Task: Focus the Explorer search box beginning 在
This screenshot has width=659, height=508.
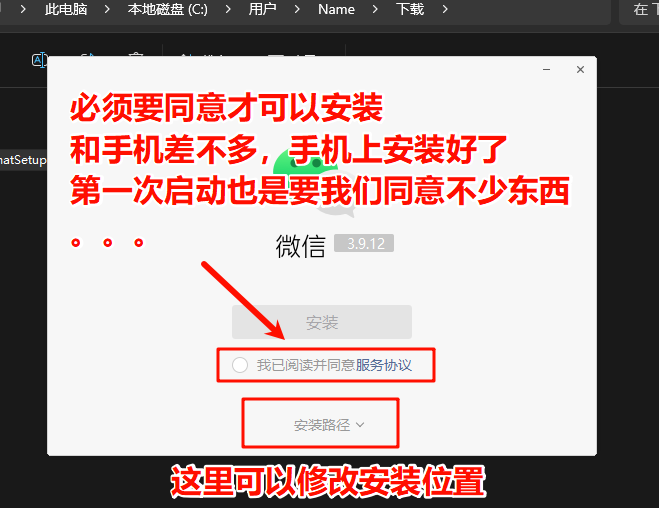Action: click(639, 11)
